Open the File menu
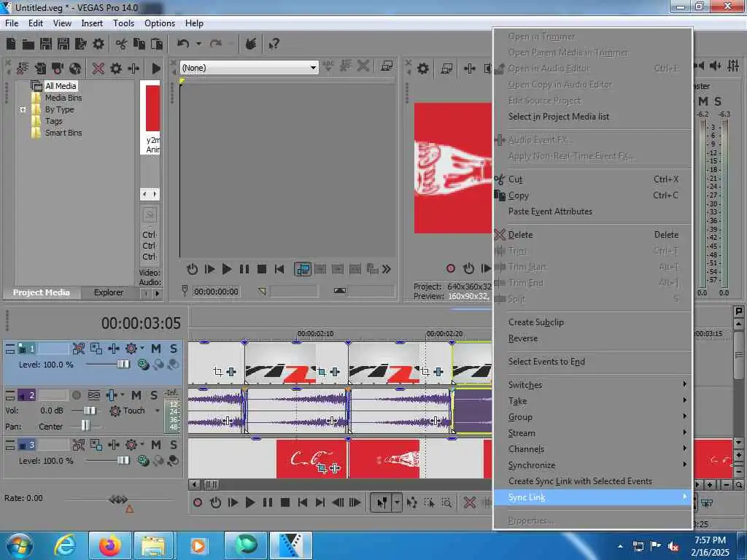This screenshot has height=560, width=747. [12, 23]
